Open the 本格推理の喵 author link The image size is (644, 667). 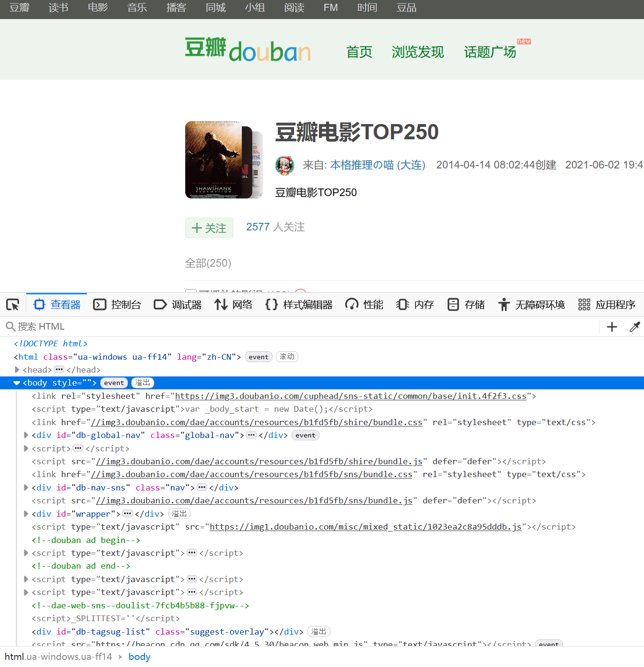[x=377, y=165]
